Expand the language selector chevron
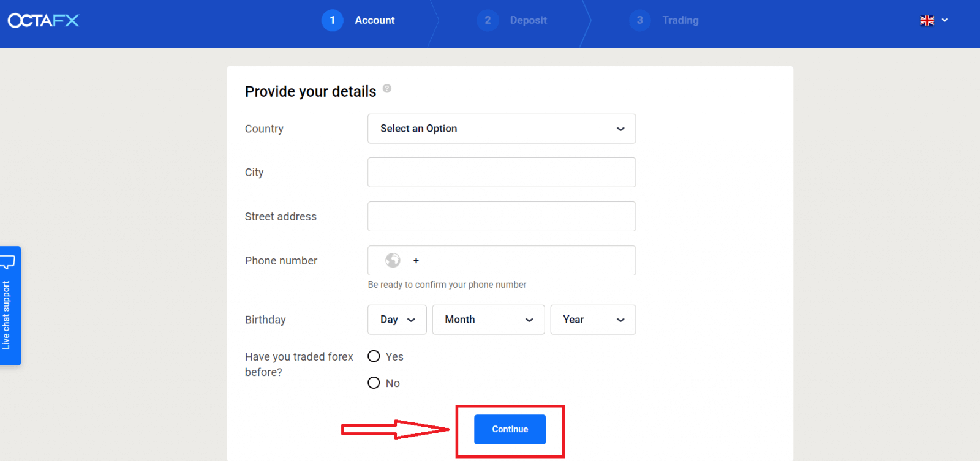Screen dimensions: 980x461 pos(944,20)
